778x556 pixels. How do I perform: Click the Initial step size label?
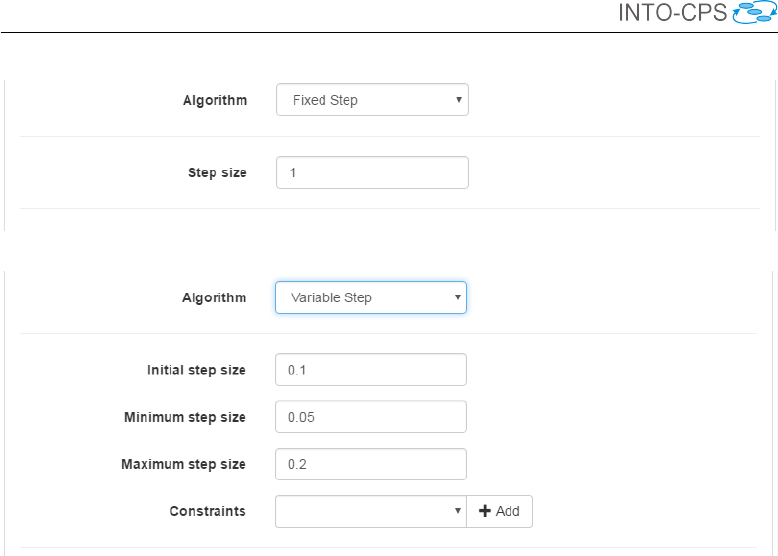(x=196, y=370)
